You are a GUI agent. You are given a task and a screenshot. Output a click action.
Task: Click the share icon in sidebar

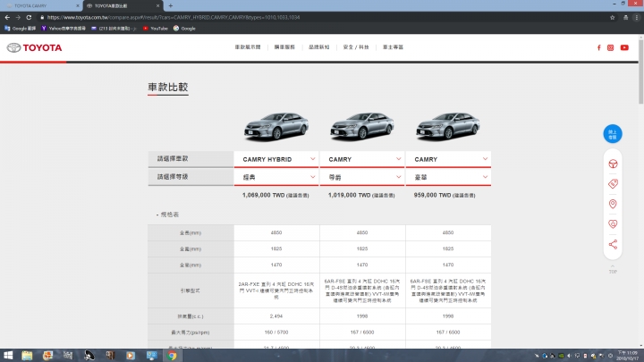(x=613, y=244)
